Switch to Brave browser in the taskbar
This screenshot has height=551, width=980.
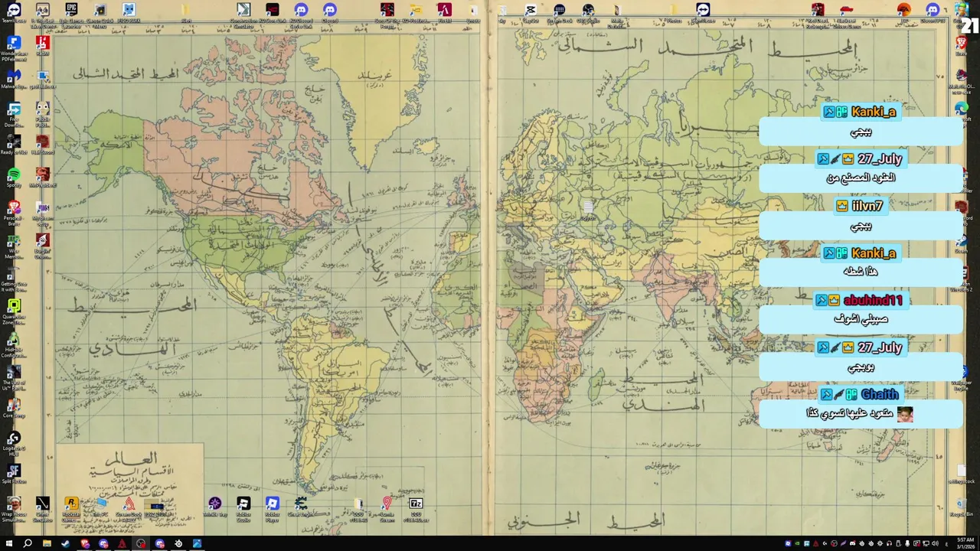pos(85,543)
